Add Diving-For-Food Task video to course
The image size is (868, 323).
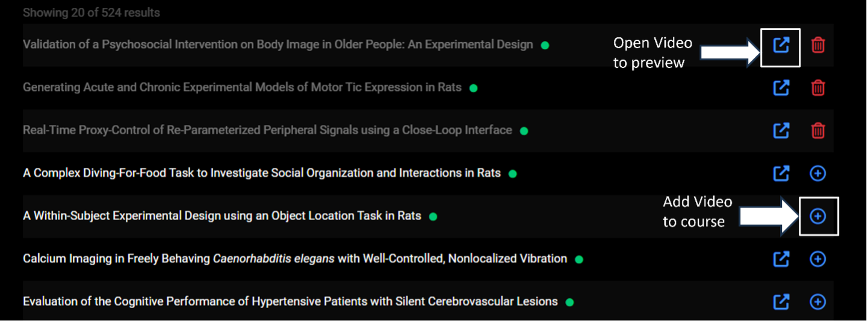coord(817,173)
